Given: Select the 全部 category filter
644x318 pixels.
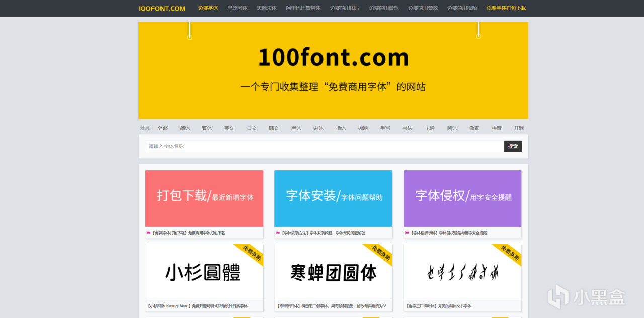Looking at the screenshot, I should click(x=163, y=128).
